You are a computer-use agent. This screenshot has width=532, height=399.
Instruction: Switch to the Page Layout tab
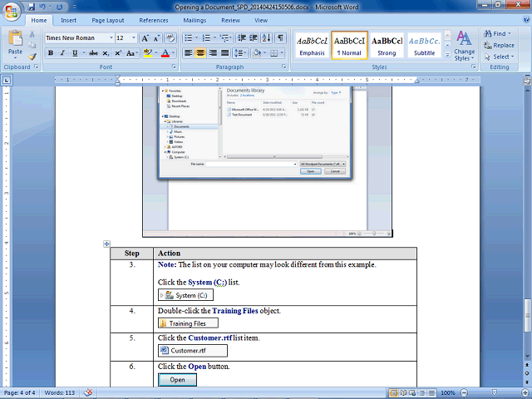click(108, 20)
